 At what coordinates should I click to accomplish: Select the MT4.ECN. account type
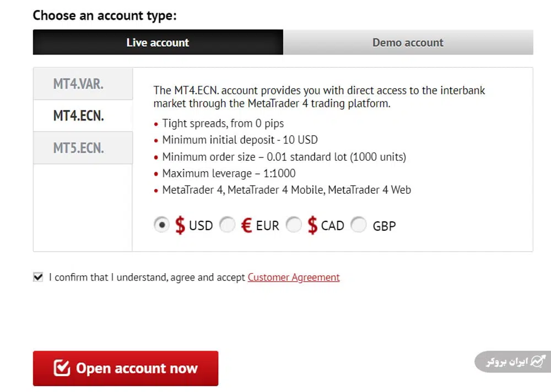click(78, 116)
